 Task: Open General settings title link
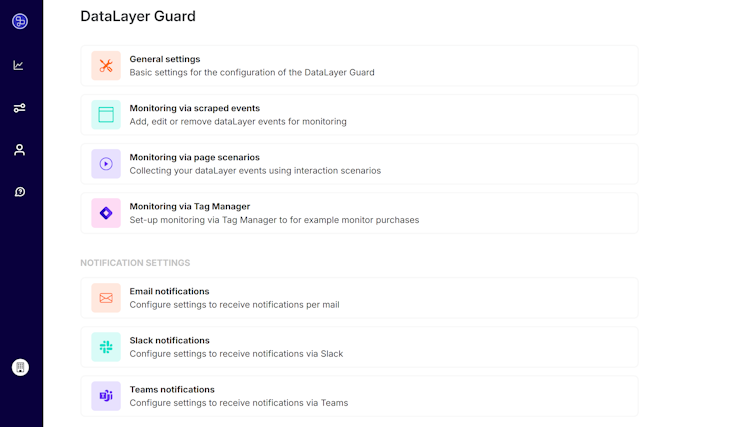pyautogui.click(x=165, y=59)
